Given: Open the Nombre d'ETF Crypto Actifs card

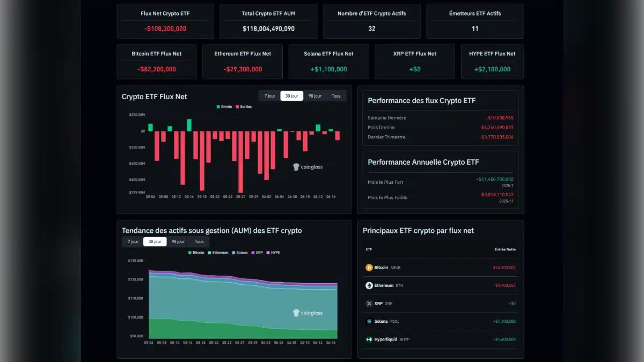Looking at the screenshot, I should point(372,21).
